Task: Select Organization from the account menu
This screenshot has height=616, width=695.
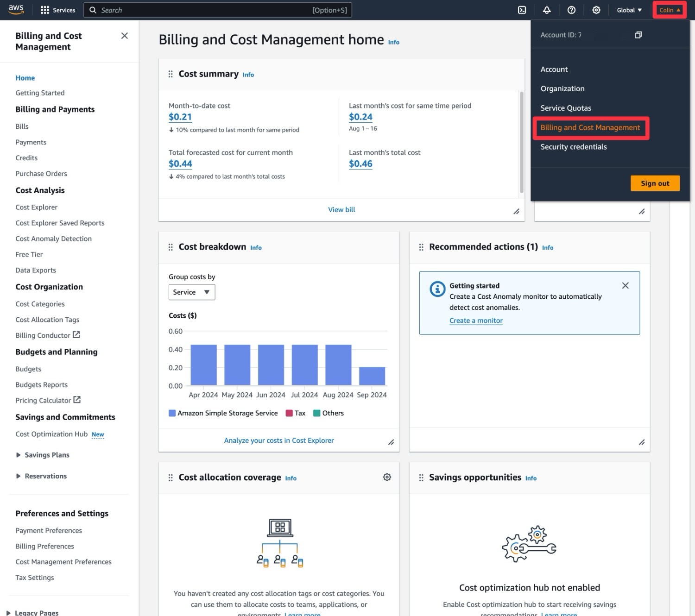Action: point(562,89)
